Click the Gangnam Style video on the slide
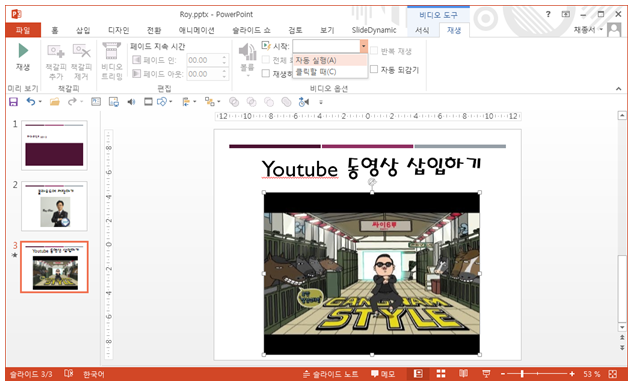 pos(372,273)
